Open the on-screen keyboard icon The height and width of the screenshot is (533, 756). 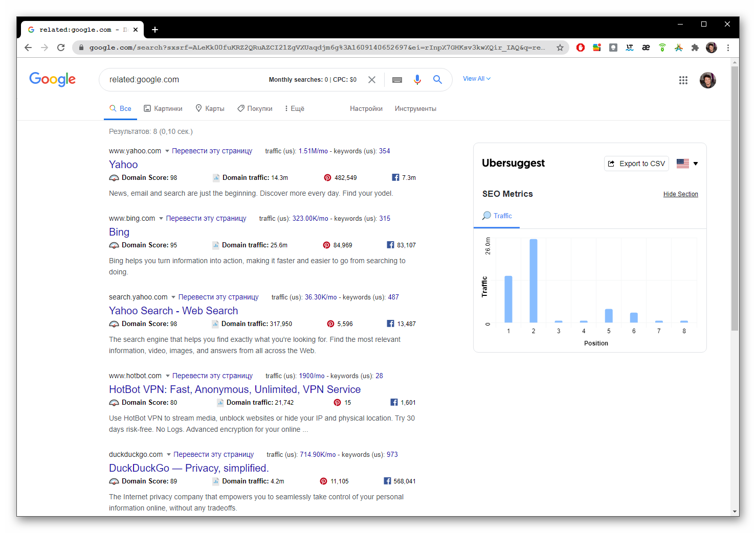coord(397,80)
